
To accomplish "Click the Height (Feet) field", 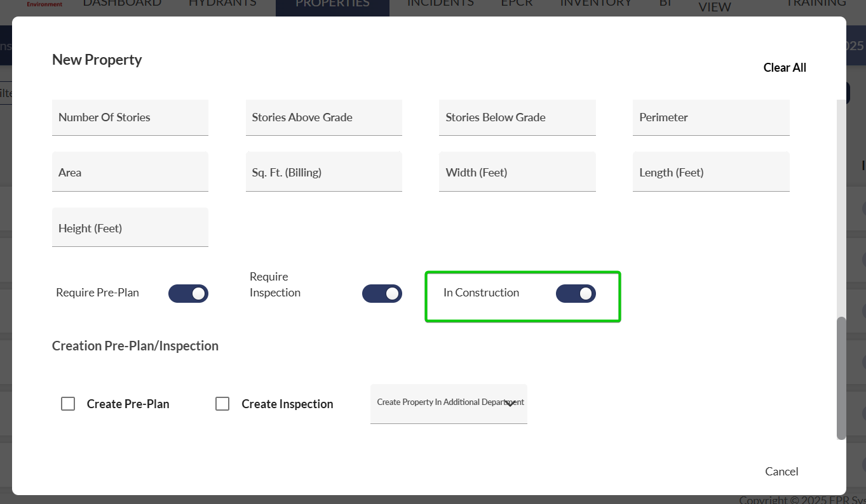I will click(x=130, y=229).
